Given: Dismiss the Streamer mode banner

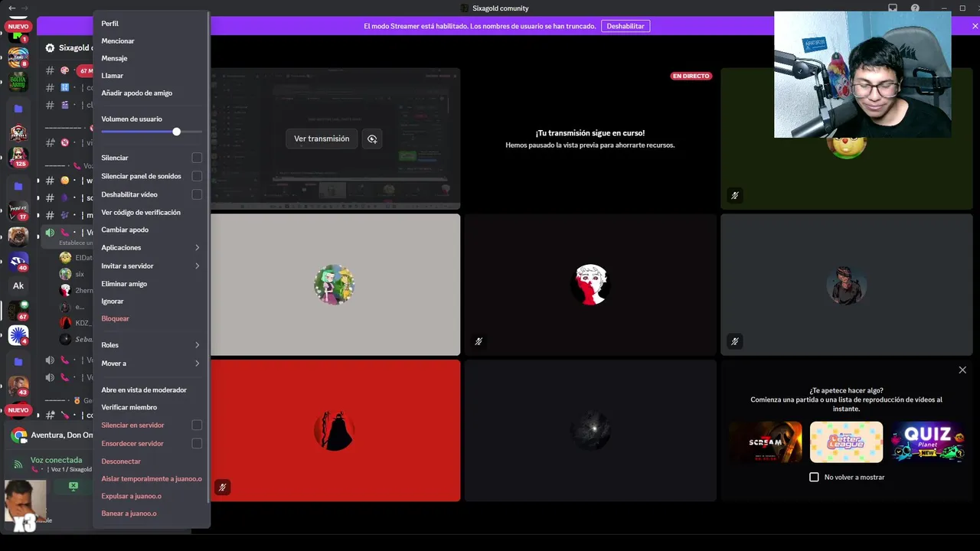Looking at the screenshot, I should pos(975,26).
